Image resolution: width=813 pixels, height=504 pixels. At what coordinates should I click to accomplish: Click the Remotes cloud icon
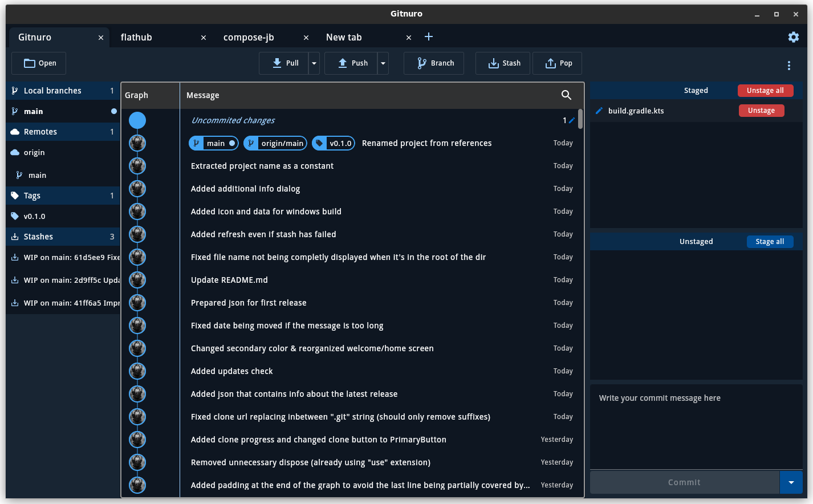click(15, 132)
